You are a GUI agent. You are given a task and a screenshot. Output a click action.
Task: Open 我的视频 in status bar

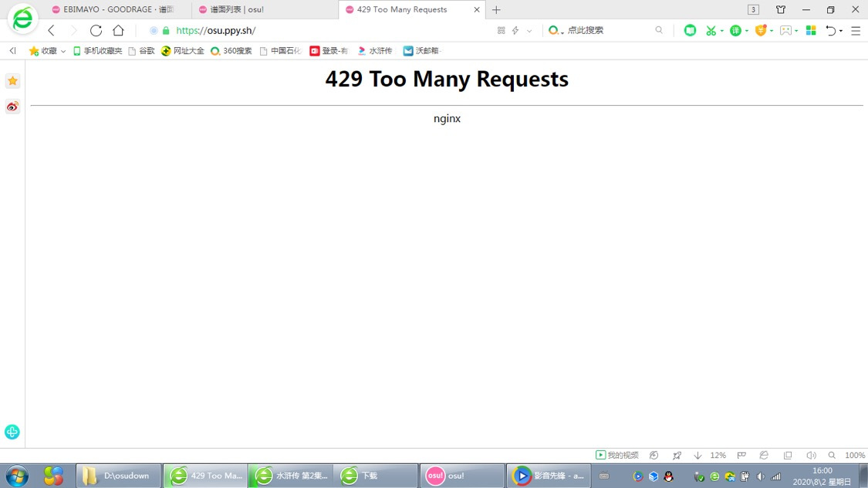tap(617, 456)
